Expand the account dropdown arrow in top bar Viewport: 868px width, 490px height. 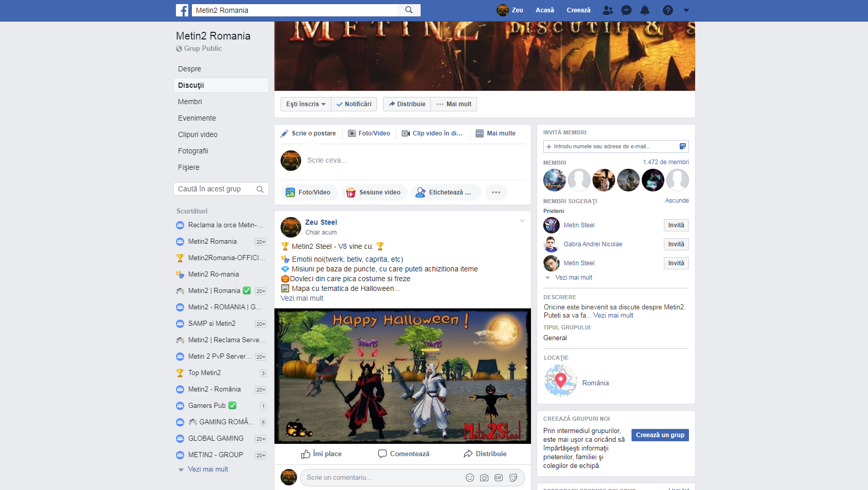686,10
